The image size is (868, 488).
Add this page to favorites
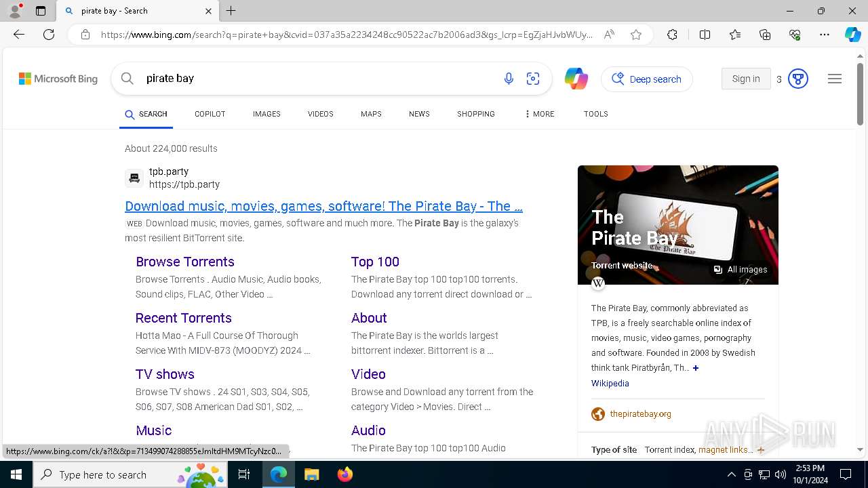[x=636, y=35]
